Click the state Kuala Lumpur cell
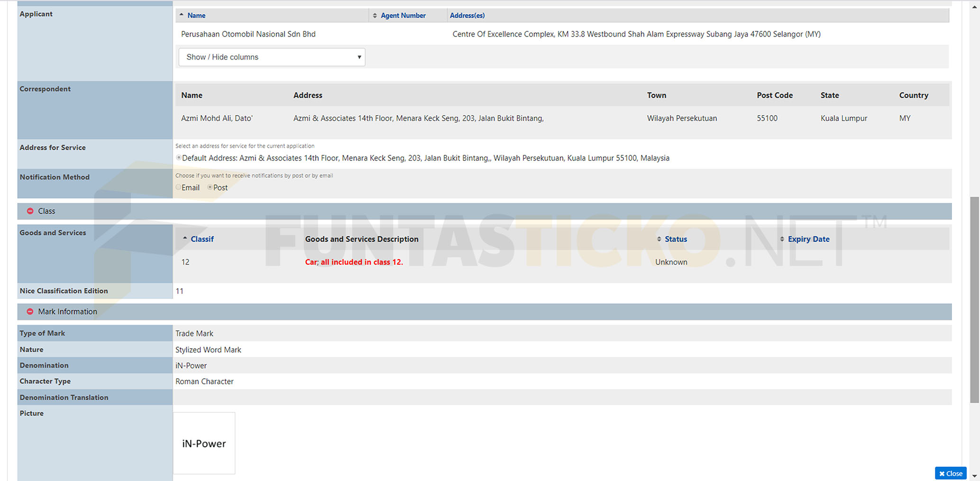This screenshot has width=980, height=481. [844, 118]
